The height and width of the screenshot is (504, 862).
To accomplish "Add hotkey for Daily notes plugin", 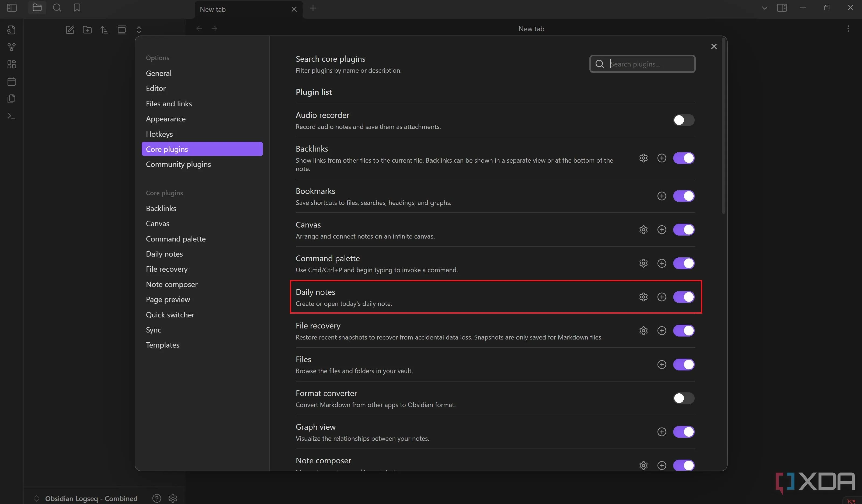I will 662,297.
